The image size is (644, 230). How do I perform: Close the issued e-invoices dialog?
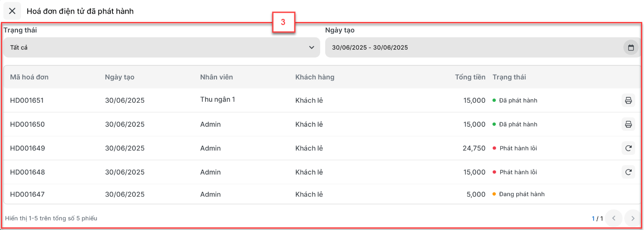12,11
